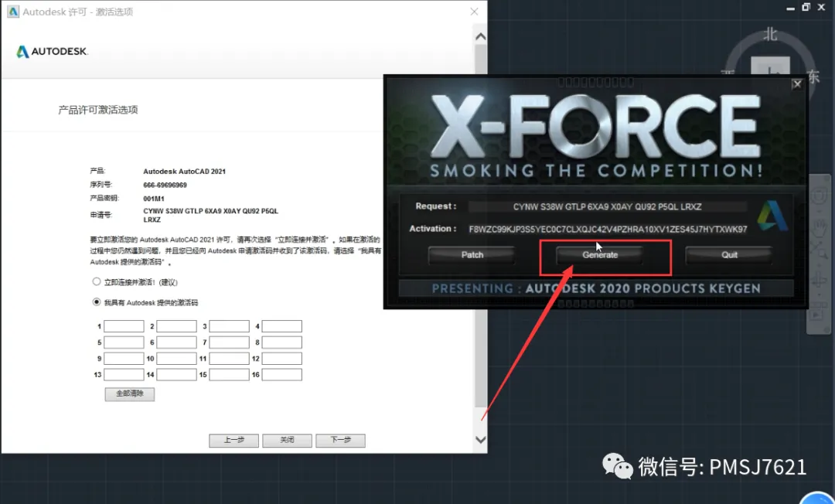835x504 pixels.
Task: Click into the Request code field
Action: point(607,206)
